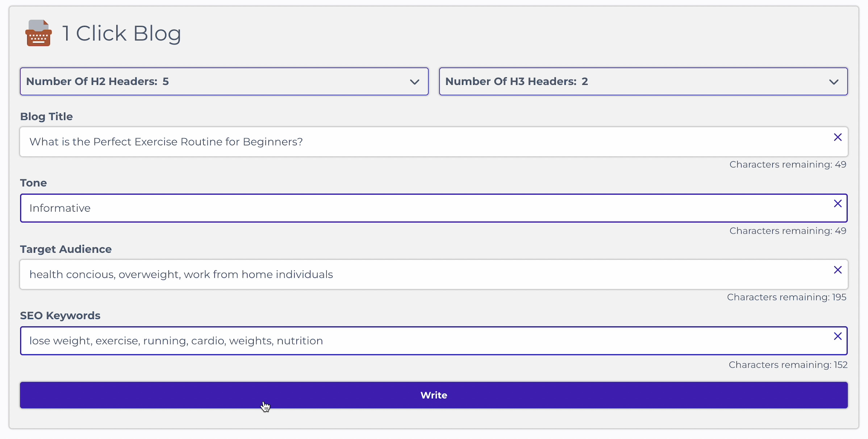This screenshot has width=868, height=439.
Task: Clear the Tone field using its X icon
Action: (838, 204)
